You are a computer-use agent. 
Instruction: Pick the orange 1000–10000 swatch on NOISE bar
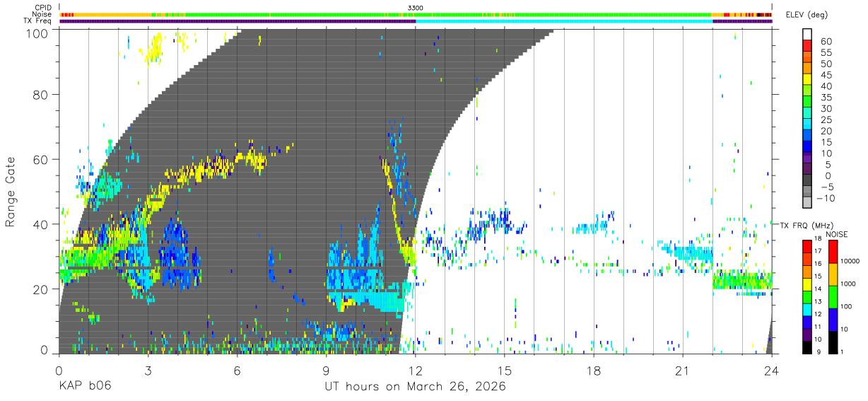click(833, 274)
